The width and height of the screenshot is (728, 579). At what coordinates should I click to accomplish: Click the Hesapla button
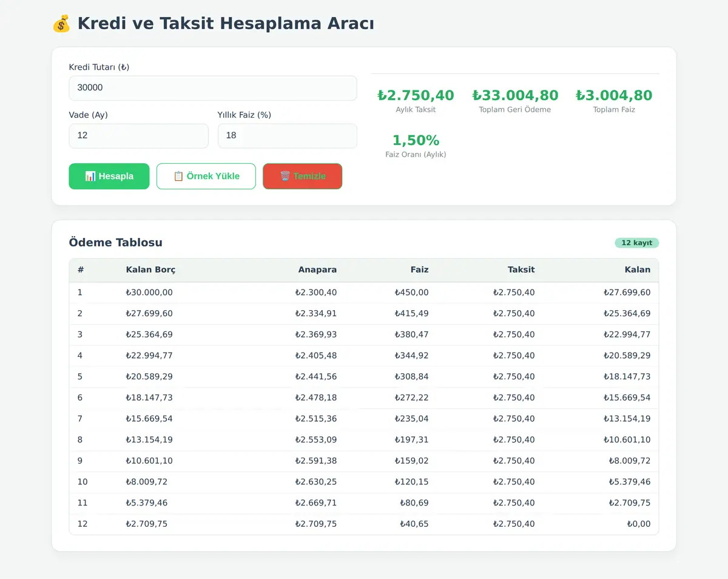[x=109, y=176]
